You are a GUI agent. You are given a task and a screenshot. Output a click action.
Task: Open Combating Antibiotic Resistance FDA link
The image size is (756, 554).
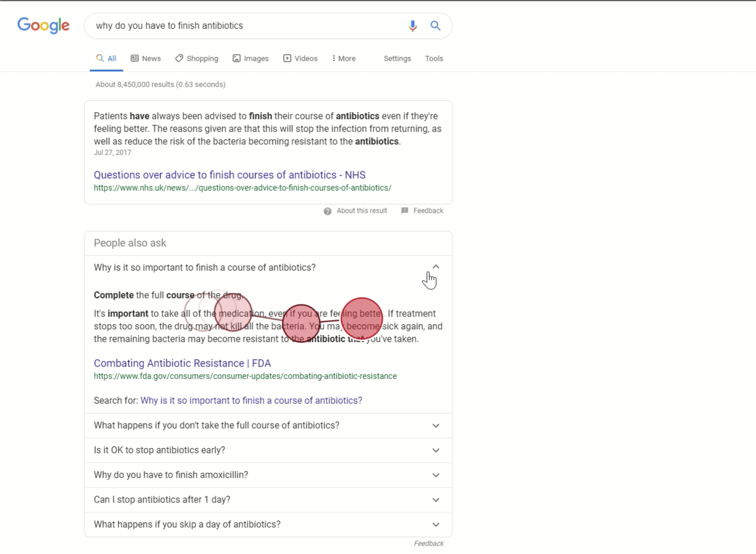coord(183,363)
